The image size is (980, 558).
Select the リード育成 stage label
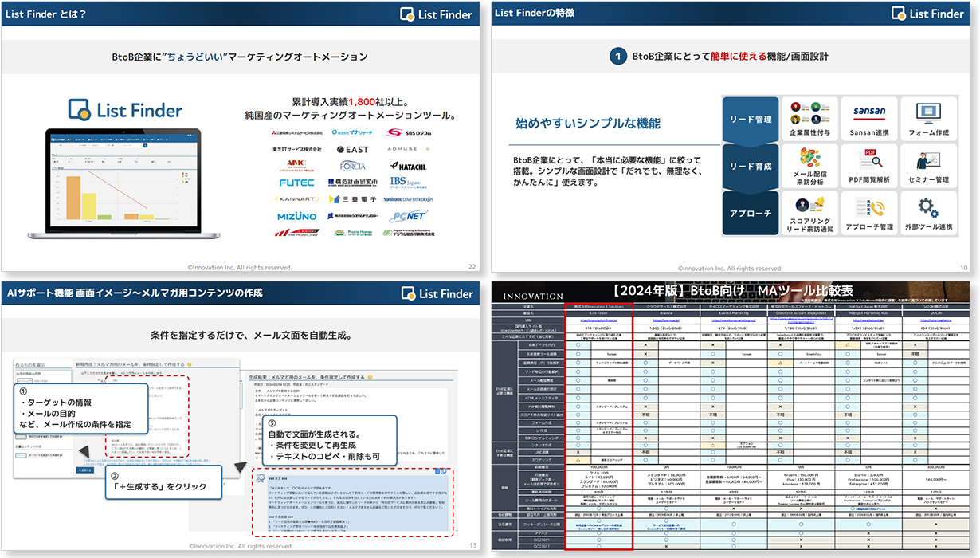(x=751, y=167)
